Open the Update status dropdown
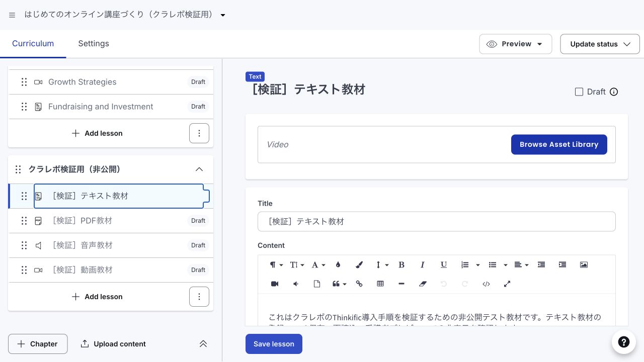This screenshot has height=362, width=644. tap(600, 44)
